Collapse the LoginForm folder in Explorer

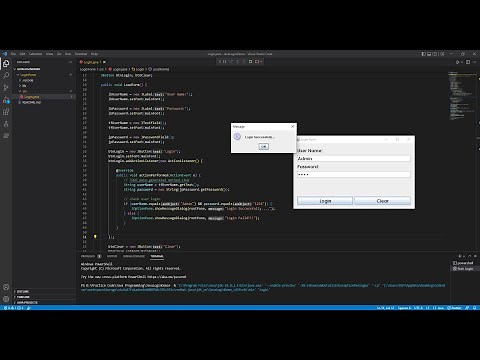click(x=44, y=75)
